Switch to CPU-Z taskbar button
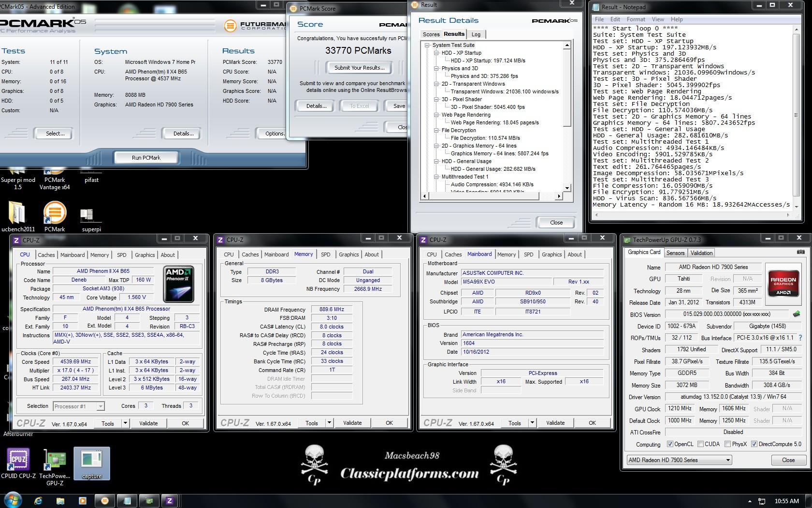Image resolution: width=812 pixels, height=508 pixels. click(x=170, y=501)
